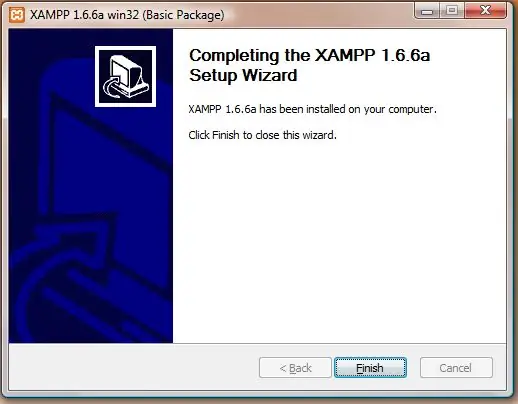Finish the XAMPP setup wizard
518x404 pixels.
point(370,368)
